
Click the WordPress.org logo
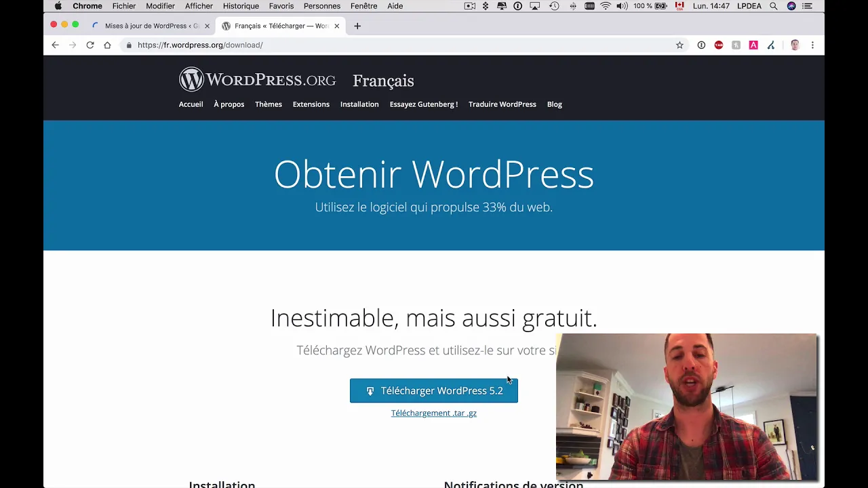point(257,79)
